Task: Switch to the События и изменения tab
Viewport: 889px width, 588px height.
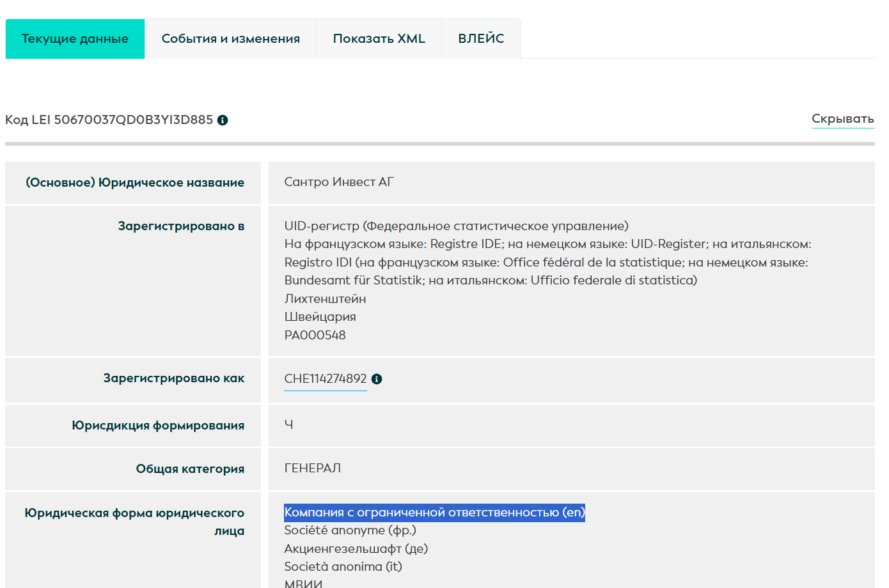Action: pyautogui.click(x=230, y=39)
